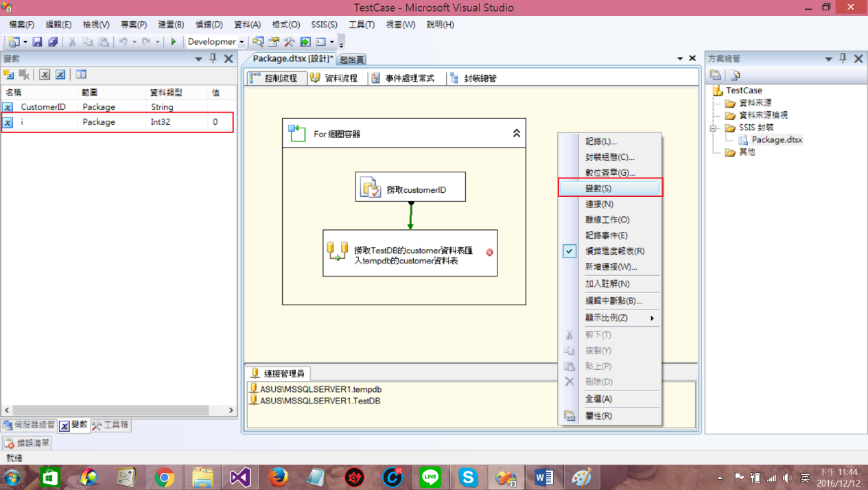Pin the 方案總管 panel with pushpin icon
The image size is (868, 490).
pyautogui.click(x=843, y=59)
